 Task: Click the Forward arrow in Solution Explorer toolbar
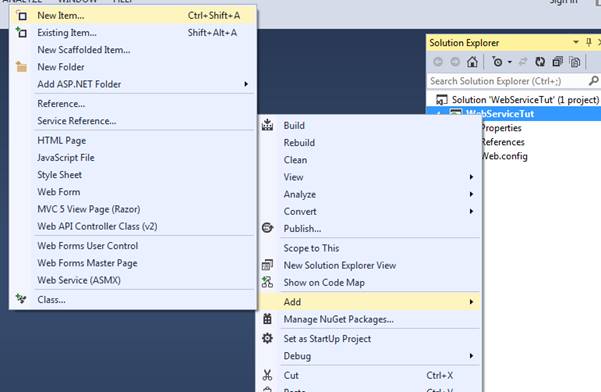click(455, 62)
